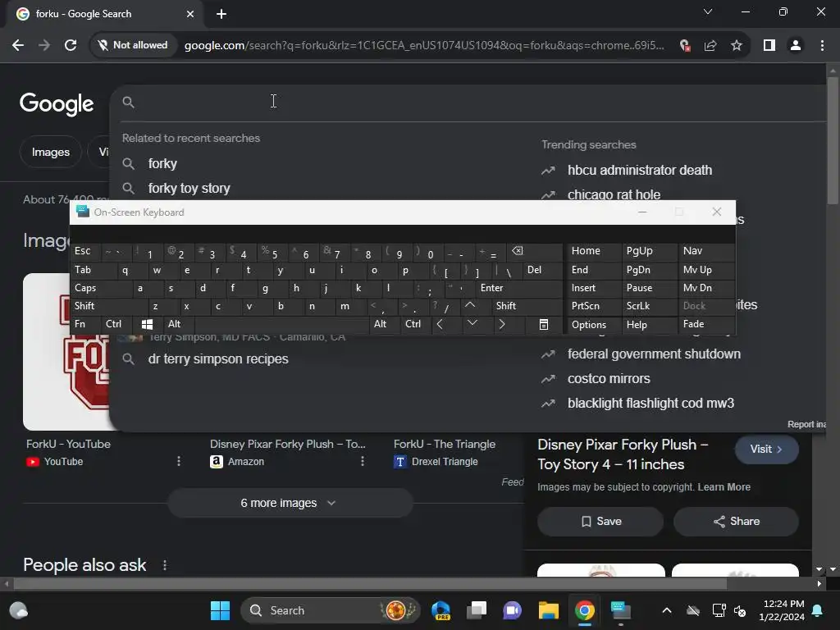Show hidden system tray icons

coord(666,610)
